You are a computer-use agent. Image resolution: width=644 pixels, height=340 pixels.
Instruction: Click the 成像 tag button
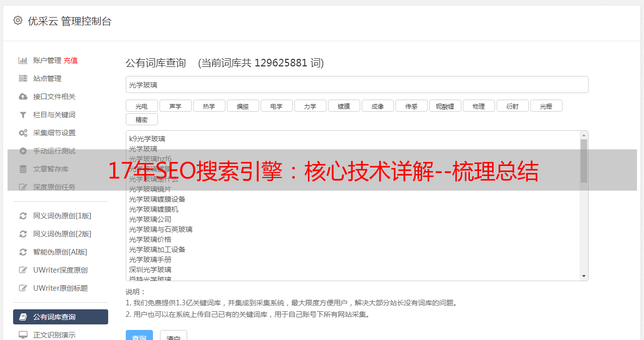(x=377, y=106)
